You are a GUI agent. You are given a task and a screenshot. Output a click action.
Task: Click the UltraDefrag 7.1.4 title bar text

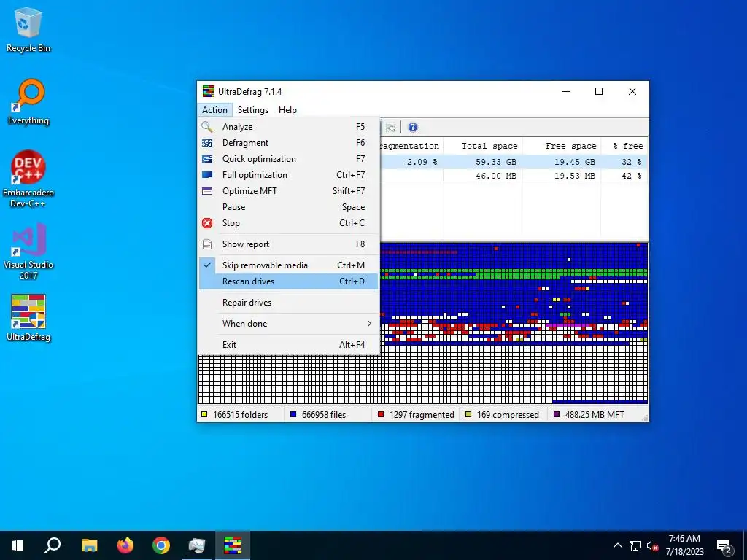pyautogui.click(x=249, y=91)
